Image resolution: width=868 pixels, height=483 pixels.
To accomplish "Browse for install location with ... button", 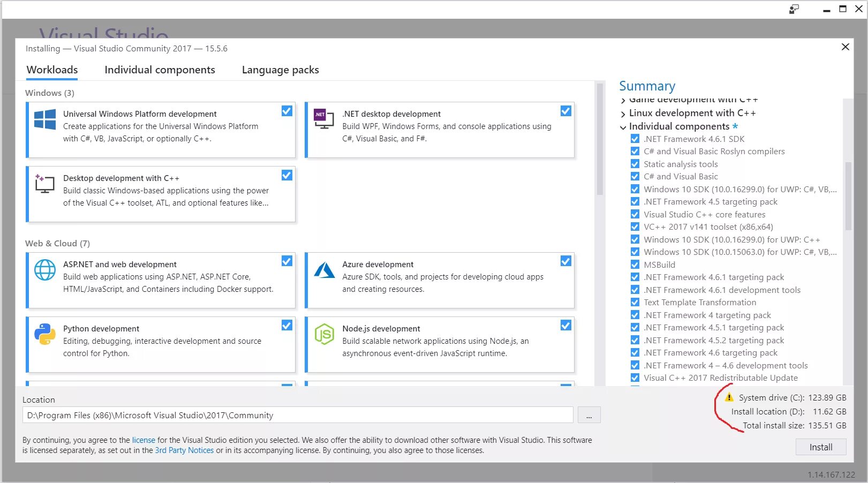I will [x=589, y=415].
